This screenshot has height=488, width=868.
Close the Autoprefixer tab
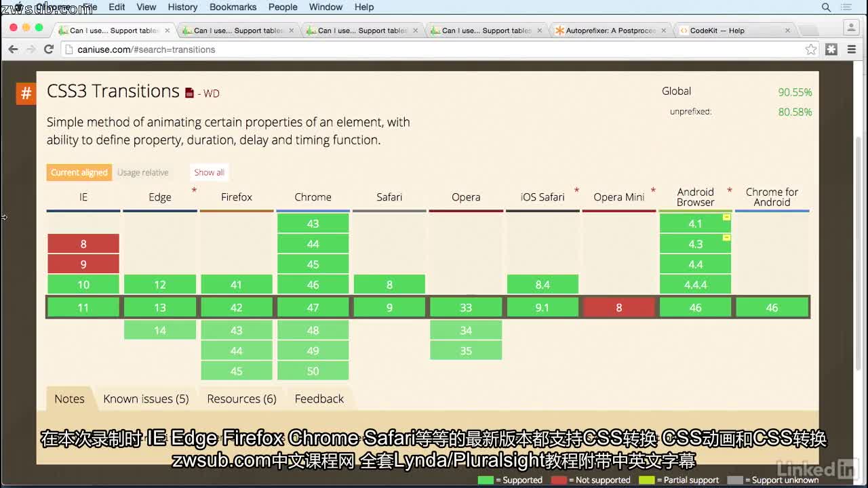tap(664, 30)
